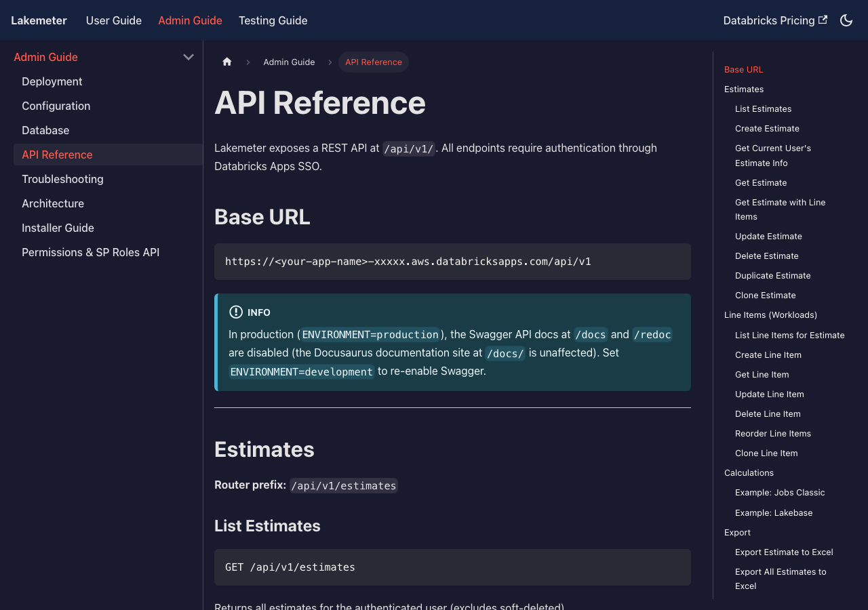Click the ENVIRONMENT=production inline code
The width and height of the screenshot is (868, 610).
pyautogui.click(x=370, y=334)
